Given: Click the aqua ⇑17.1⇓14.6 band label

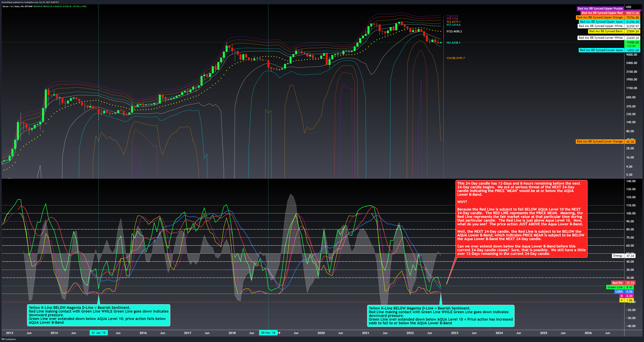Looking at the screenshot, I should (453, 25).
